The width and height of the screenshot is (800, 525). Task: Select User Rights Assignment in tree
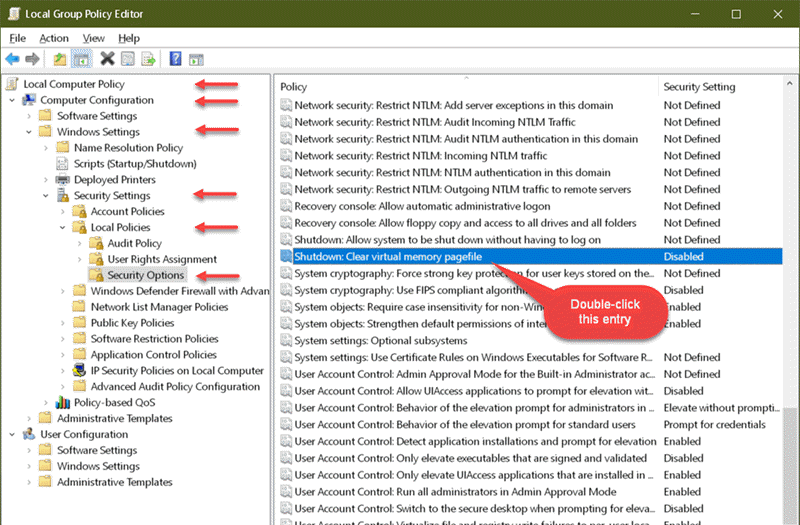coord(162,259)
